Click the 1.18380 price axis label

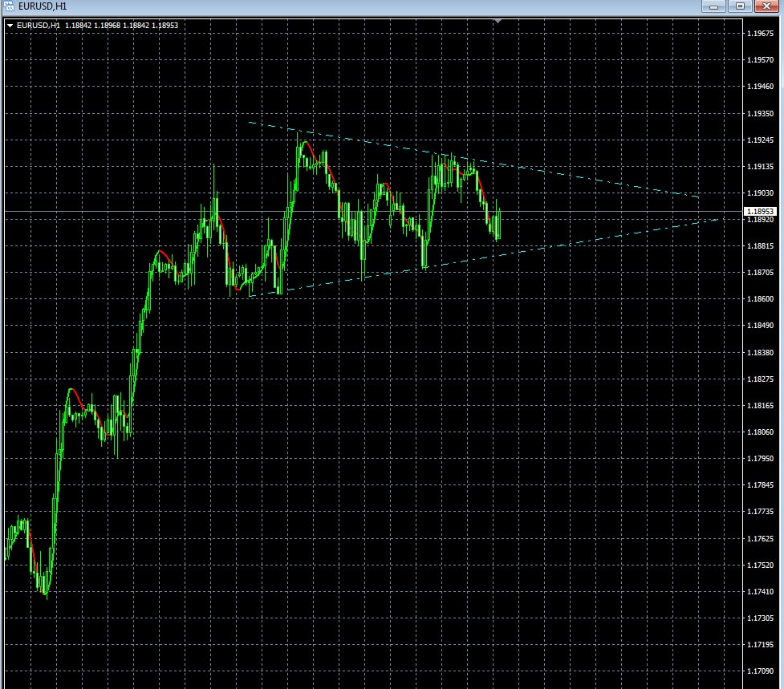coord(760,352)
